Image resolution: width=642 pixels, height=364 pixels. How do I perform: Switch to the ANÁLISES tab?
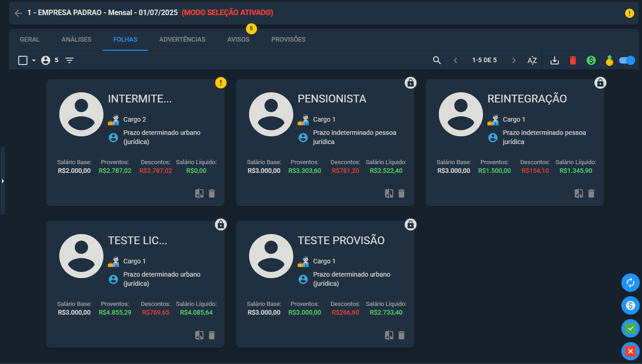tap(76, 39)
